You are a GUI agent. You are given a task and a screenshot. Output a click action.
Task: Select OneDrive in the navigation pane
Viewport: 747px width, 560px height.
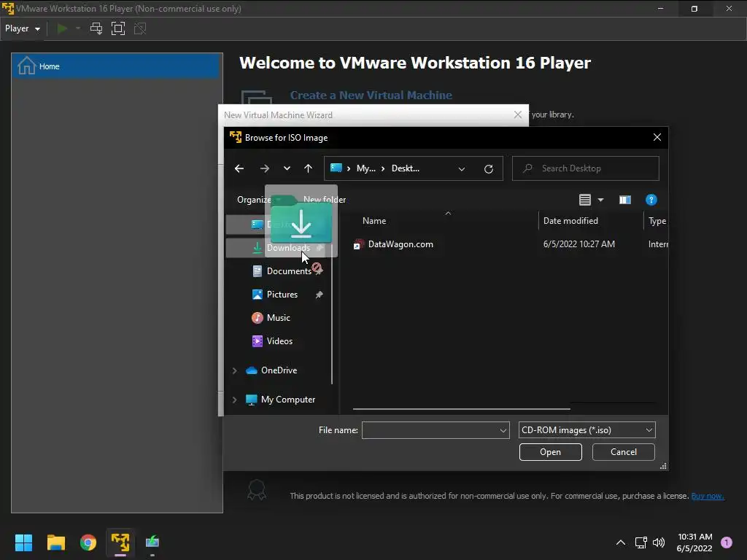point(279,370)
